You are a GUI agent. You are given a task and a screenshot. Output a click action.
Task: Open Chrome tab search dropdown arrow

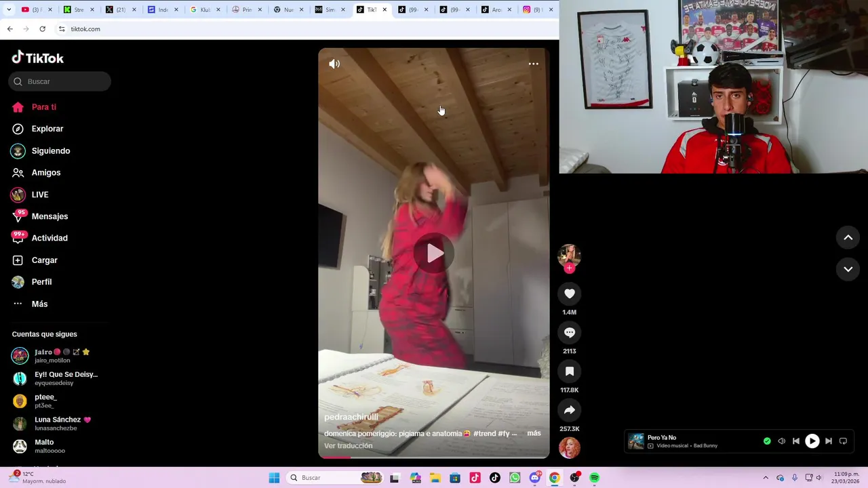pos(9,9)
